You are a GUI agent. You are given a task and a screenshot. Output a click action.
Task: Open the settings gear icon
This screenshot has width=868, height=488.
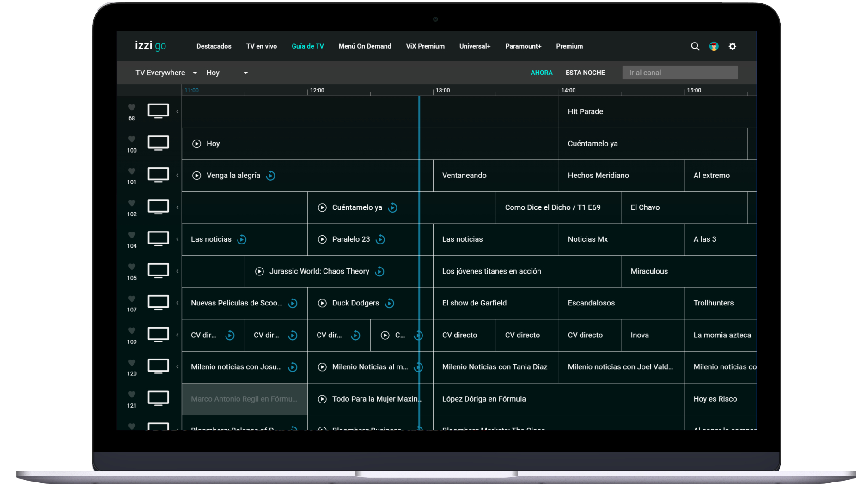tap(732, 46)
